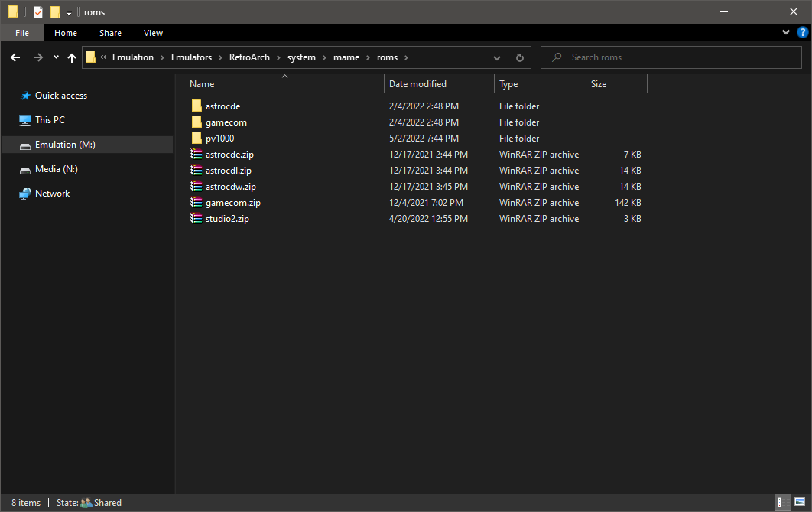Select the studio2.zip file name
The height and width of the screenshot is (512, 812).
[x=227, y=219]
